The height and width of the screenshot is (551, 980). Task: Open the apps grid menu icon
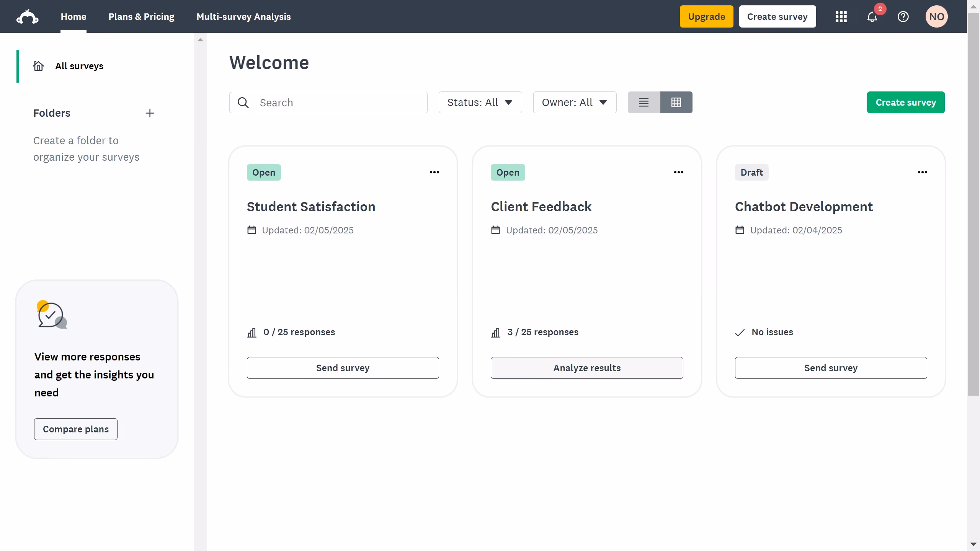click(841, 17)
